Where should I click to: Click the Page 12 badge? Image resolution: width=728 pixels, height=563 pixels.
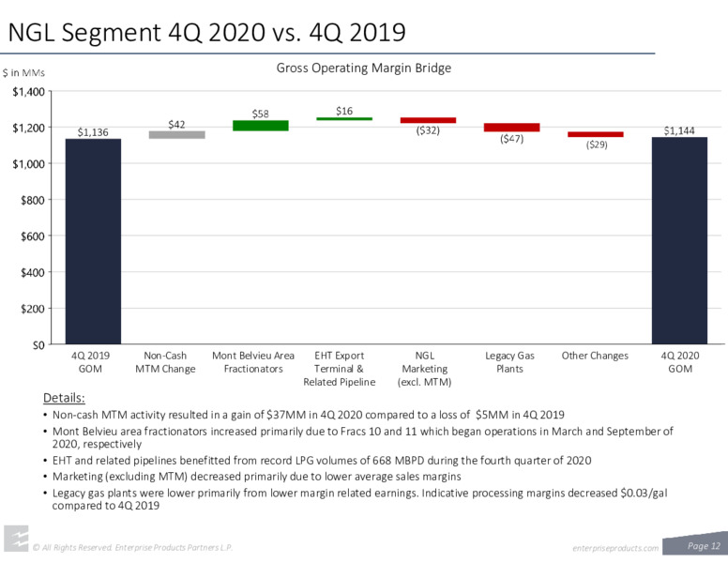pyautogui.click(x=695, y=544)
